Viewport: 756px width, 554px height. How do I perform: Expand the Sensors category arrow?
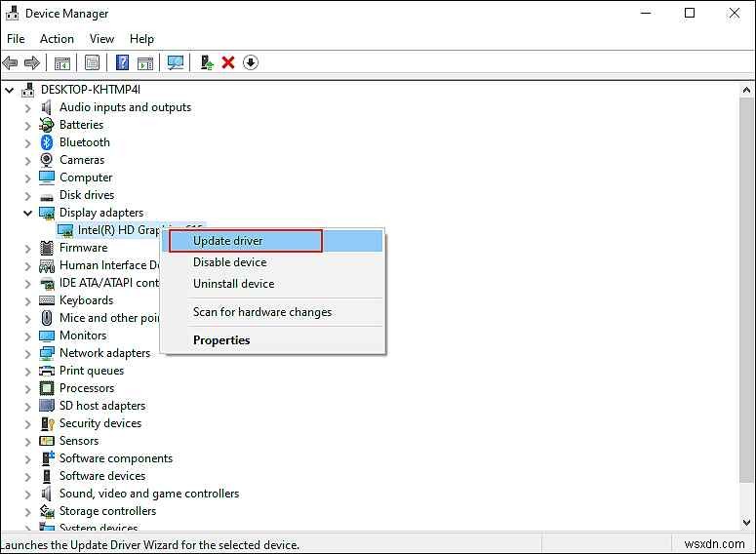tap(28, 441)
